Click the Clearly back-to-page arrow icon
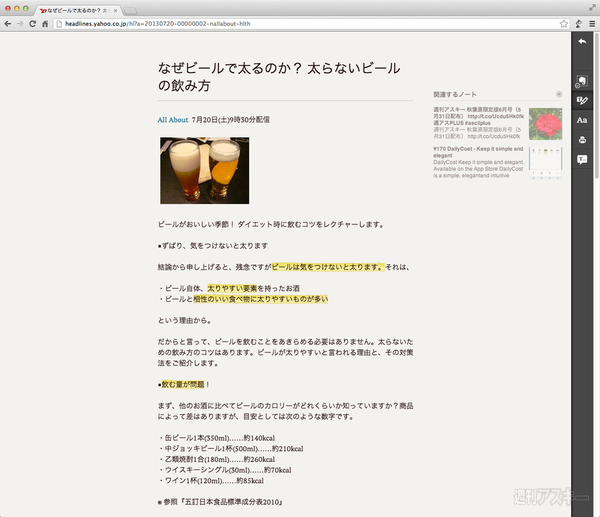This screenshot has width=600, height=517. click(582, 41)
